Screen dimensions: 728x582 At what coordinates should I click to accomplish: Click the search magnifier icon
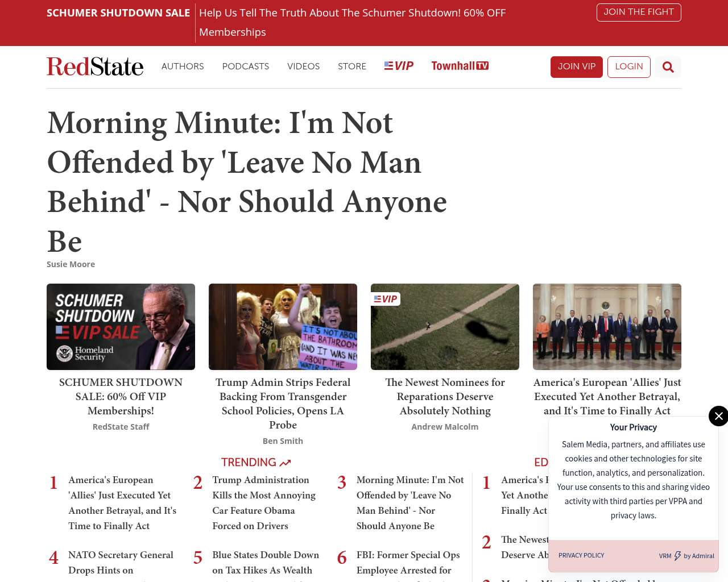point(668,67)
